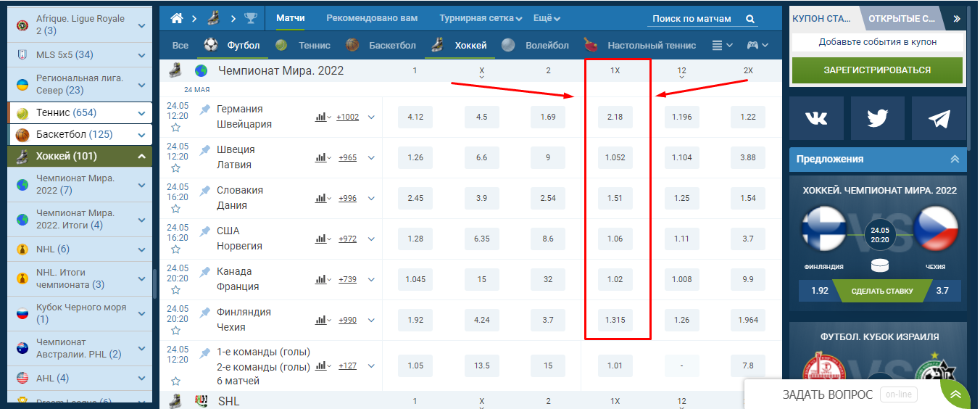Image resolution: width=980 pixels, height=409 pixels.
Task: Click the home icon in breadcrumb
Action: pyautogui.click(x=176, y=19)
